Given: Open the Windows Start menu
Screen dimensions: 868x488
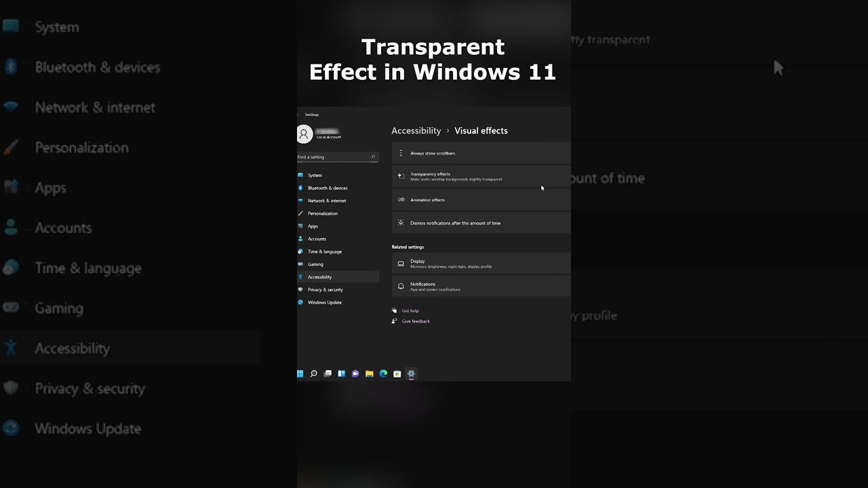Looking at the screenshot, I should (300, 373).
